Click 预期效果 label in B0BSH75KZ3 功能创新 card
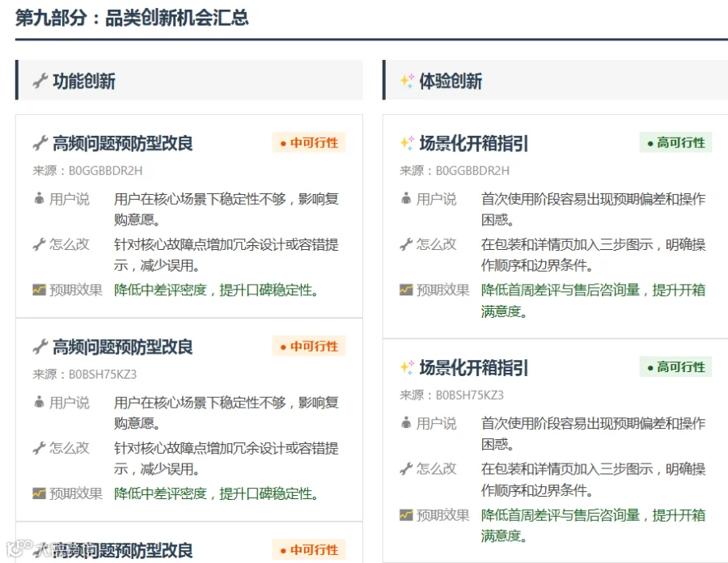The image size is (728, 563). tap(76, 494)
